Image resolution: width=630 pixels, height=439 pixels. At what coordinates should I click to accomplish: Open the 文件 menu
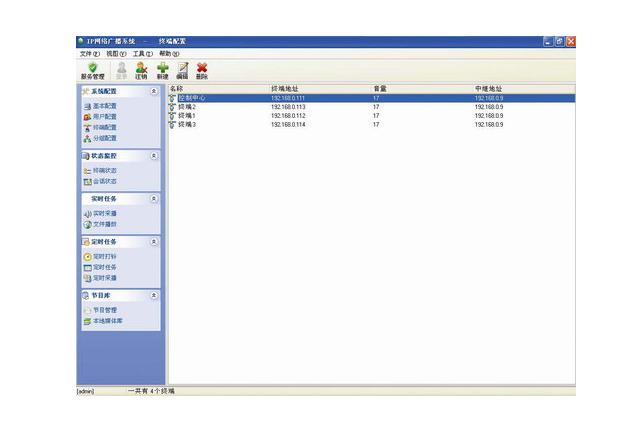pyautogui.click(x=89, y=53)
